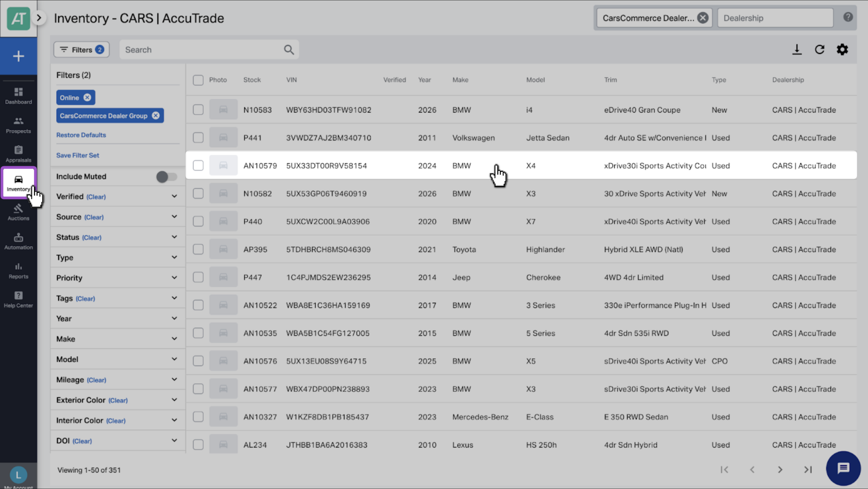Screen dimensions: 868x489
Task: Open the chat support bubble
Action: (843, 468)
